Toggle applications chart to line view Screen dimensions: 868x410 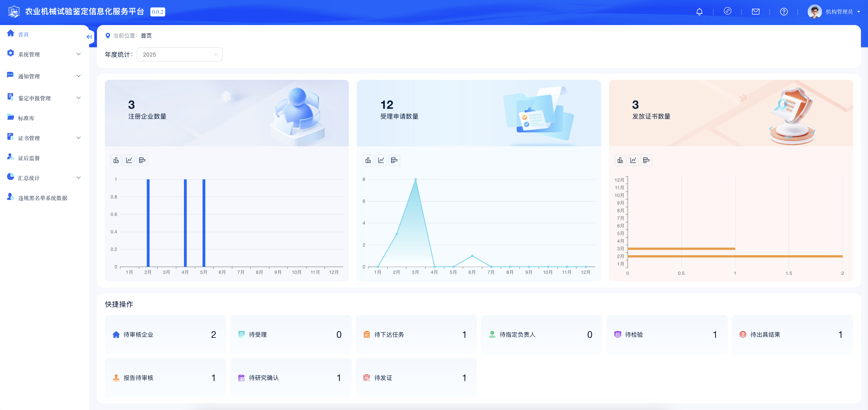381,160
